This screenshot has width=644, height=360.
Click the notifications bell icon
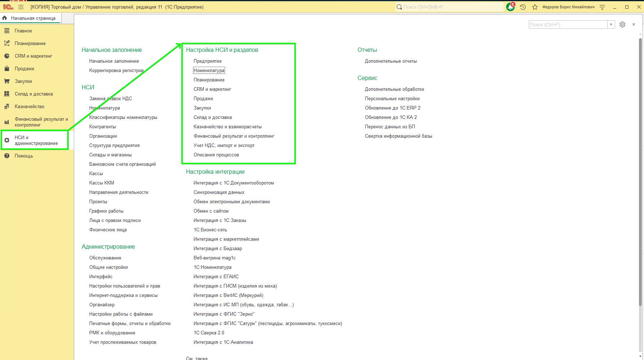(510, 7)
